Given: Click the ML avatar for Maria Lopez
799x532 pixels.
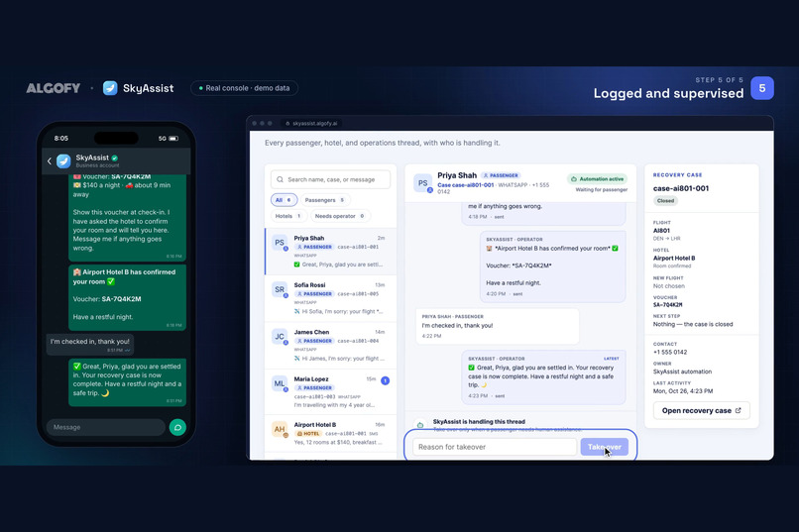Looking at the screenshot, I should pyautogui.click(x=280, y=383).
